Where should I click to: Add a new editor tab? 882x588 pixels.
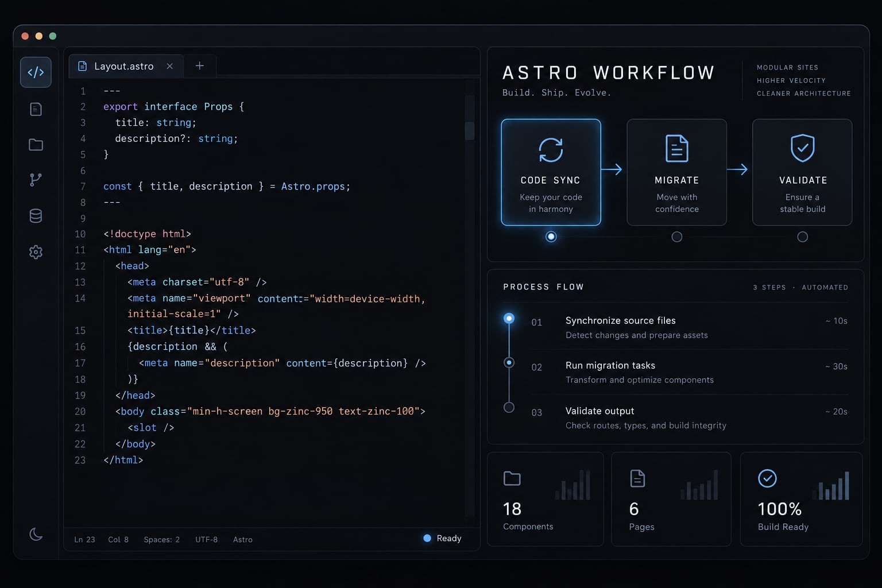tap(200, 65)
